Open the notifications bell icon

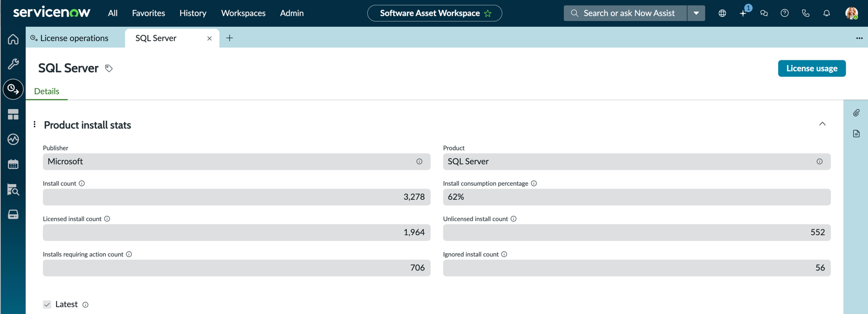[x=826, y=13]
